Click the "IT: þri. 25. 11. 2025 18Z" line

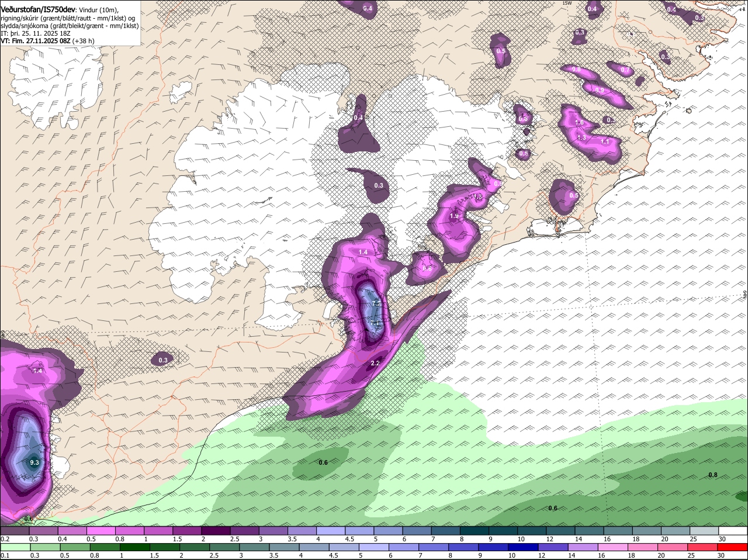(x=36, y=33)
